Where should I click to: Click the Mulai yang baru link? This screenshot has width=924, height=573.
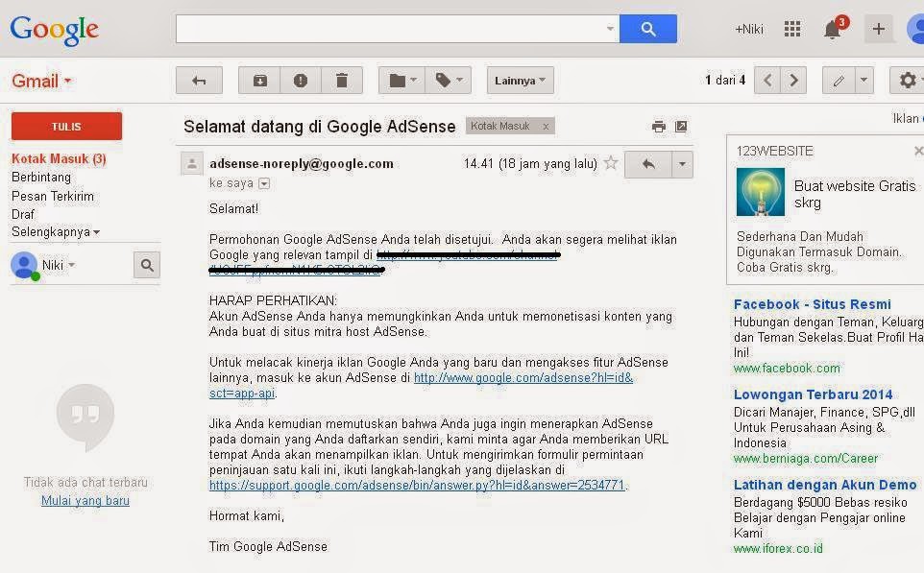click(85, 501)
